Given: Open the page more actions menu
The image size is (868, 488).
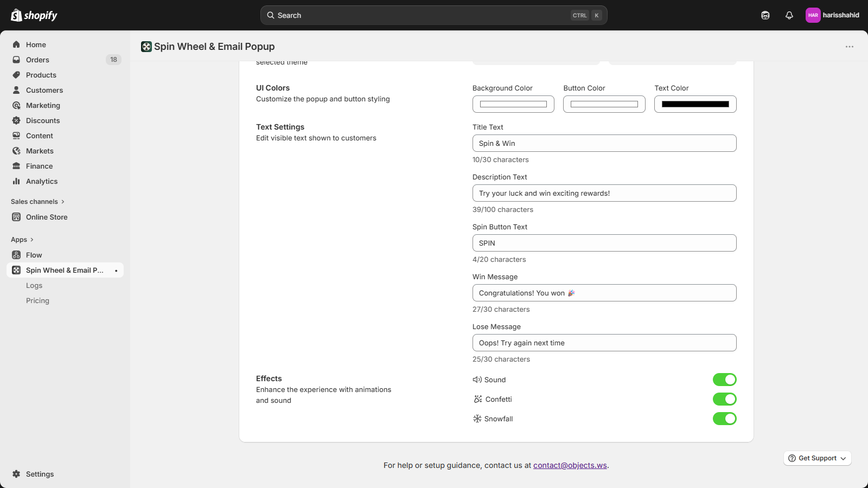Looking at the screenshot, I should [850, 47].
